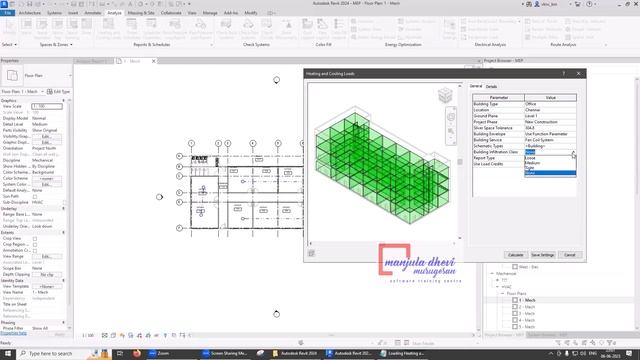Click the icon at bottom-left of loads dialog
Viewport: 640px width, 360px height.
(x=311, y=253)
